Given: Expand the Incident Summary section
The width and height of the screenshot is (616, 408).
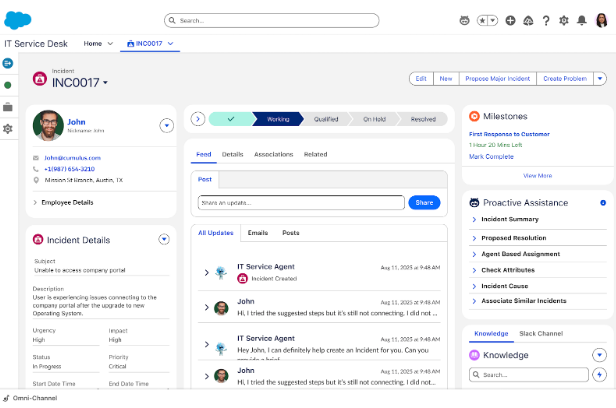Looking at the screenshot, I should pyautogui.click(x=510, y=219).
